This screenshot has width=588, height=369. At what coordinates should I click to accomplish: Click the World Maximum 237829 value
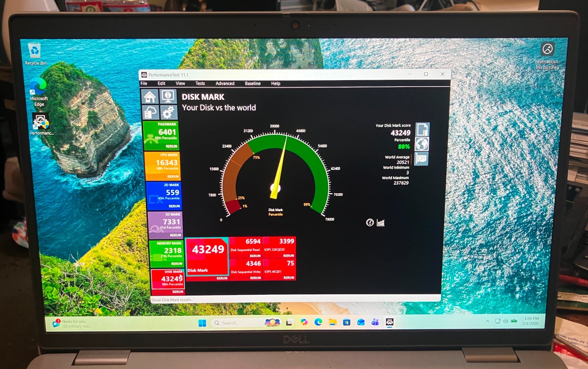[401, 183]
